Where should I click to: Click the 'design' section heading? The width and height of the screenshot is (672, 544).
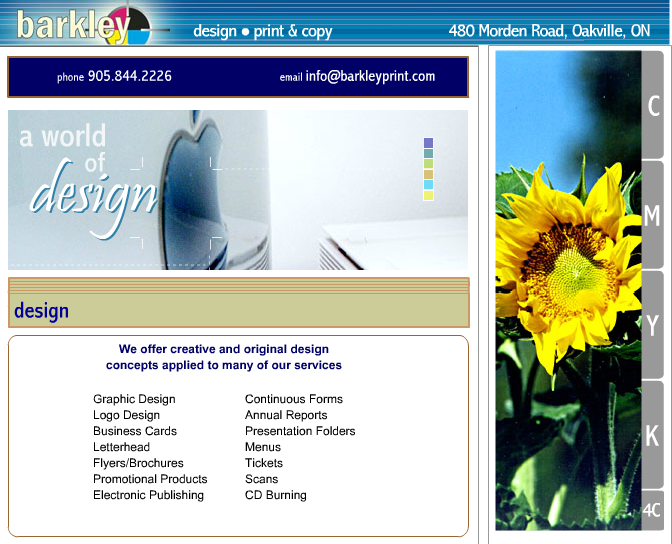click(42, 311)
